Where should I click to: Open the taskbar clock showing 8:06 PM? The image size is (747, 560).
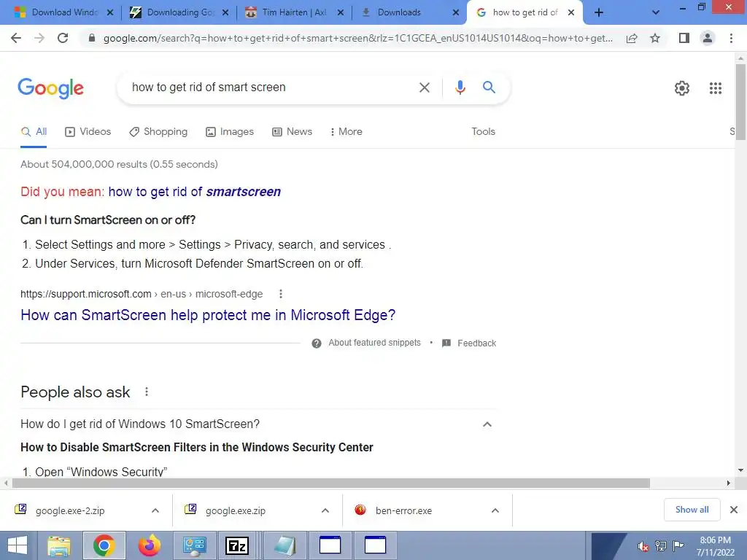715,546
